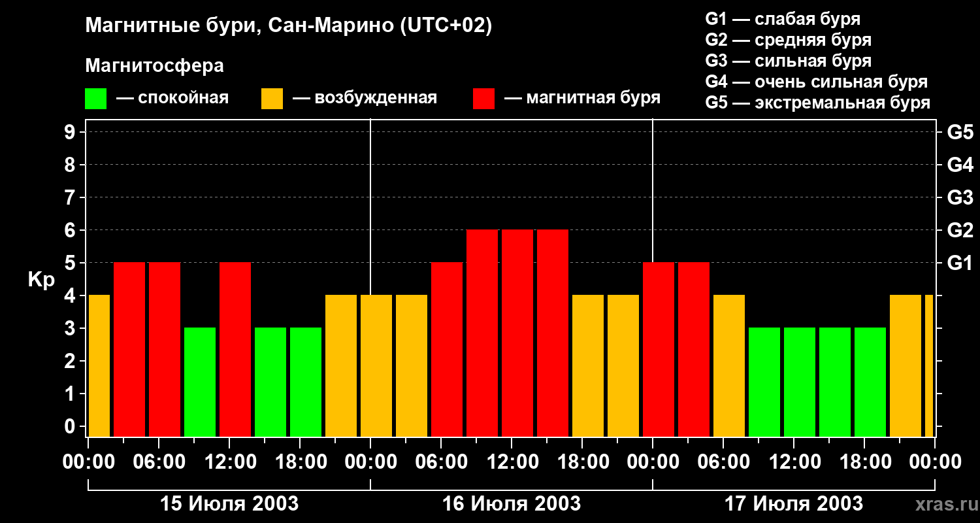
Task: Click the narrow yellow bar at the start of 15 July
Action: (x=99, y=366)
